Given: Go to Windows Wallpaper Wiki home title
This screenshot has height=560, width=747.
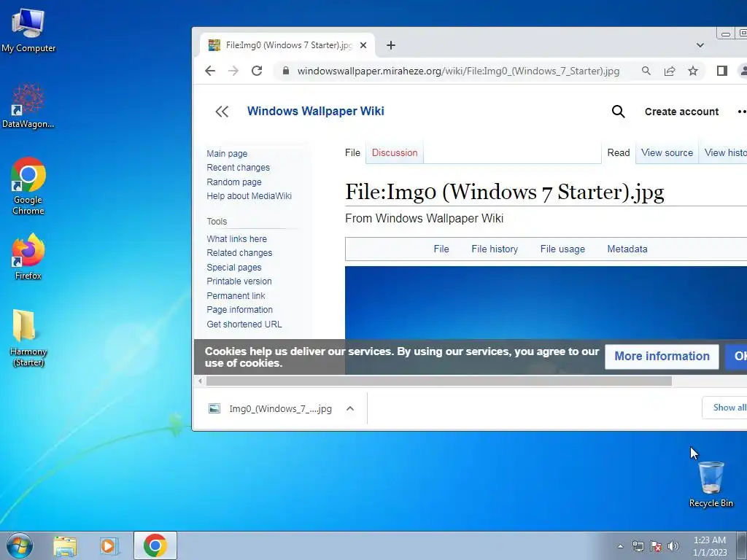Looking at the screenshot, I should [315, 112].
